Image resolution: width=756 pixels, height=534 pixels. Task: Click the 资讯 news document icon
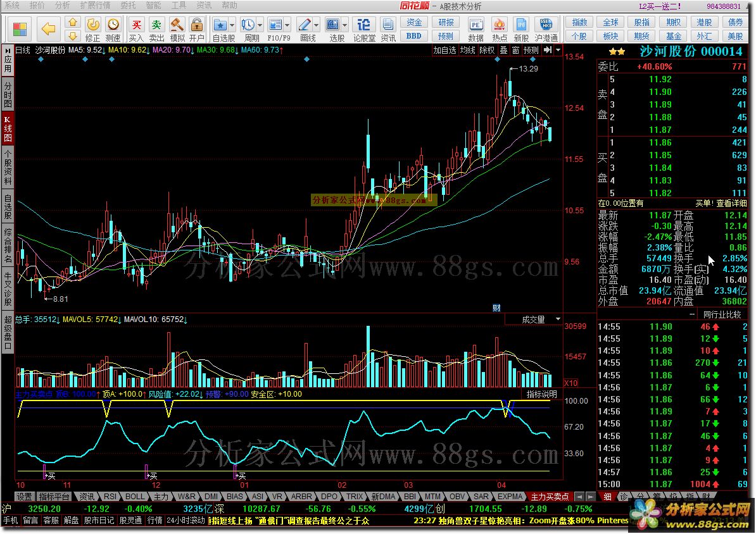[388, 29]
